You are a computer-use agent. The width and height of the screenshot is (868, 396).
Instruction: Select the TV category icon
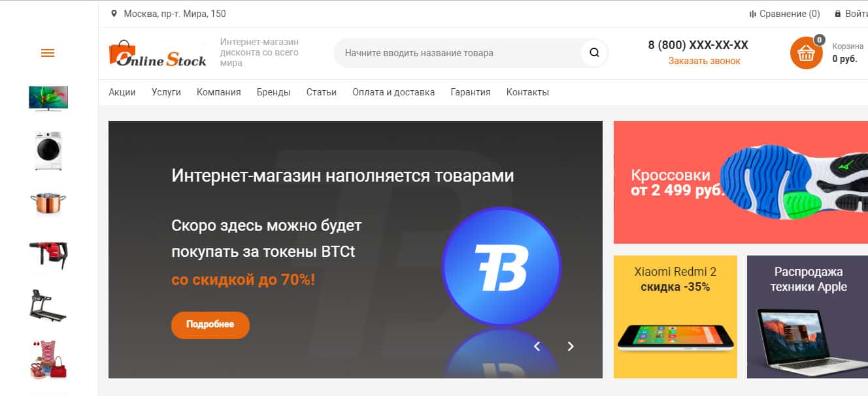(48, 98)
